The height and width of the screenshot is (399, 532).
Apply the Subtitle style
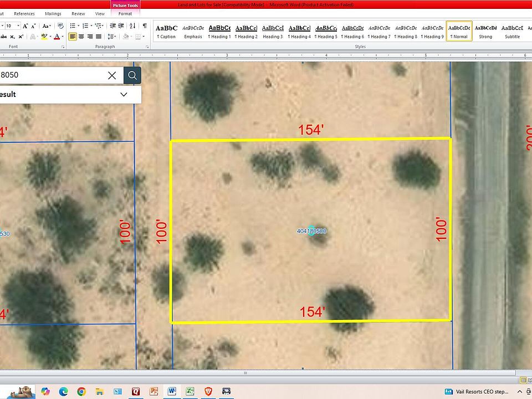pos(512,31)
